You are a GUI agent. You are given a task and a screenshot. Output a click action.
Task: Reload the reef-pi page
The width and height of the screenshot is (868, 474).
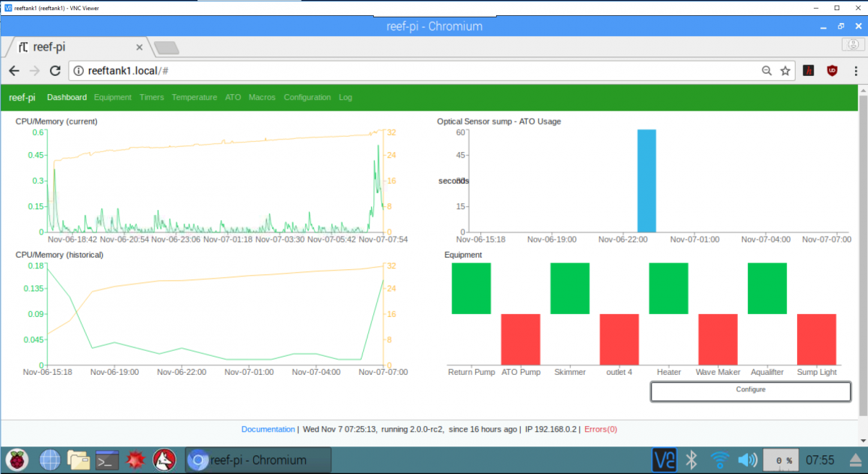pos(55,71)
